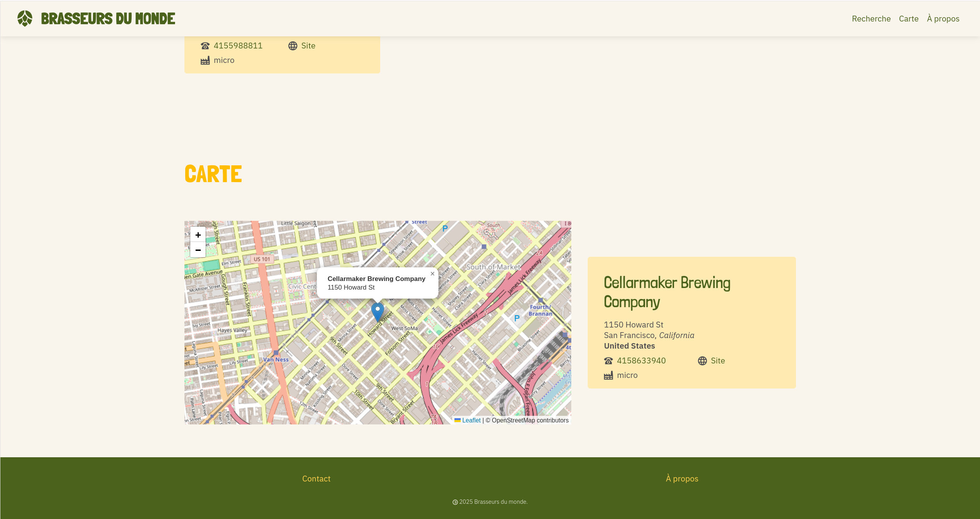Image resolution: width=980 pixels, height=519 pixels.
Task: Open À propos in top navigation
Action: (x=943, y=19)
